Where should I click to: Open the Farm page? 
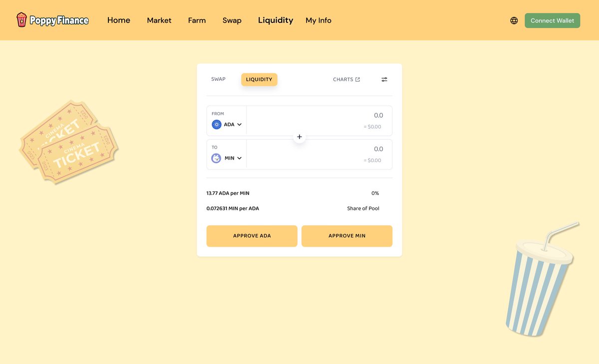197,20
